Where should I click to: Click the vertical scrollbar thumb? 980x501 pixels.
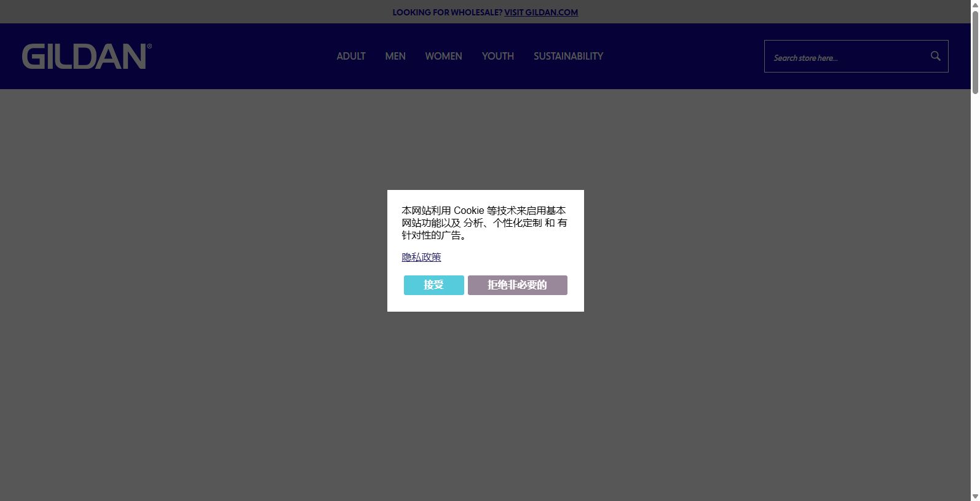tap(975, 52)
